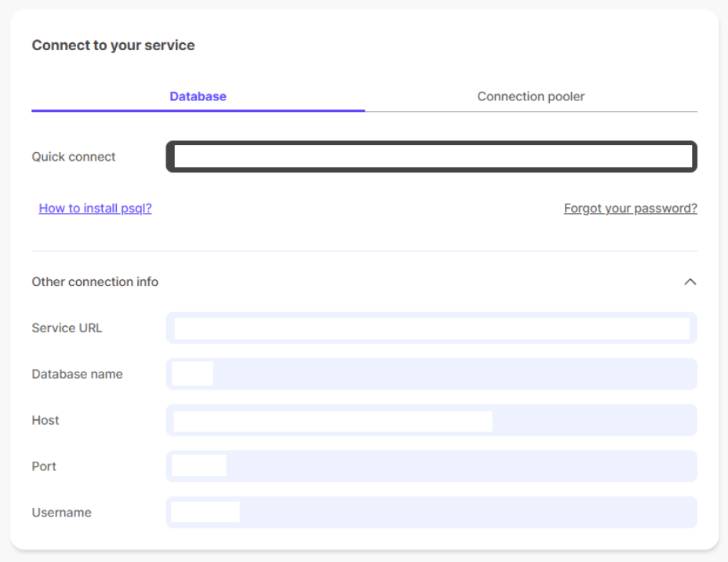
Task: Click the Host label text
Action: (45, 421)
